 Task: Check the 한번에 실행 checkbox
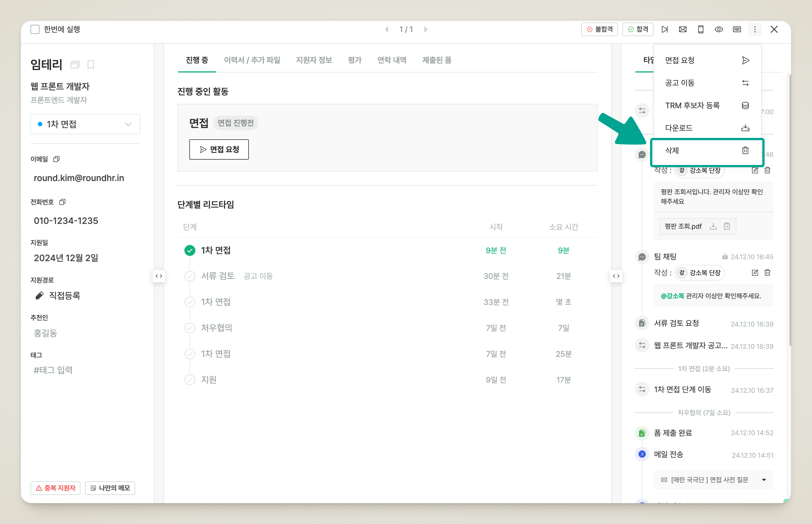35,30
